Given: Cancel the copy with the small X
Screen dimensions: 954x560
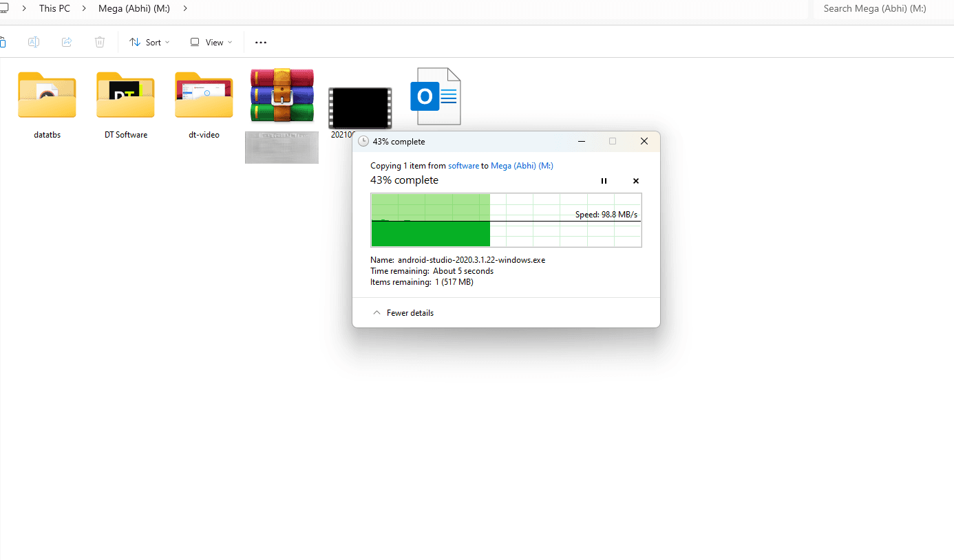Looking at the screenshot, I should click(636, 181).
